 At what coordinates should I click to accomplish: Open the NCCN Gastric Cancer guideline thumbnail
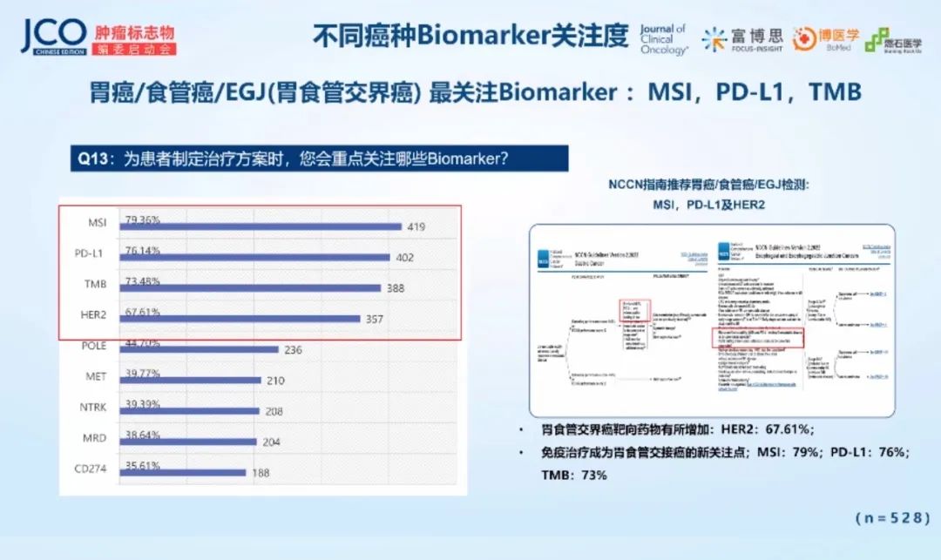coord(620,322)
